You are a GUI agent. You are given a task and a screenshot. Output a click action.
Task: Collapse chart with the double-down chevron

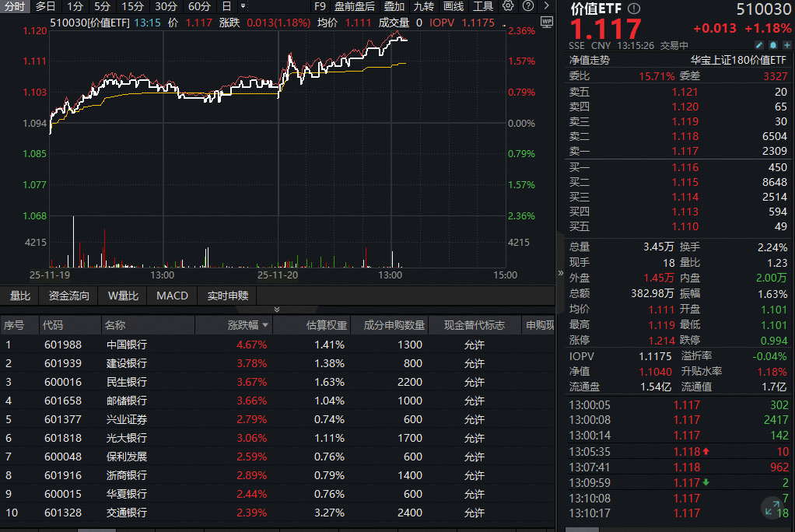pyautogui.click(x=276, y=308)
